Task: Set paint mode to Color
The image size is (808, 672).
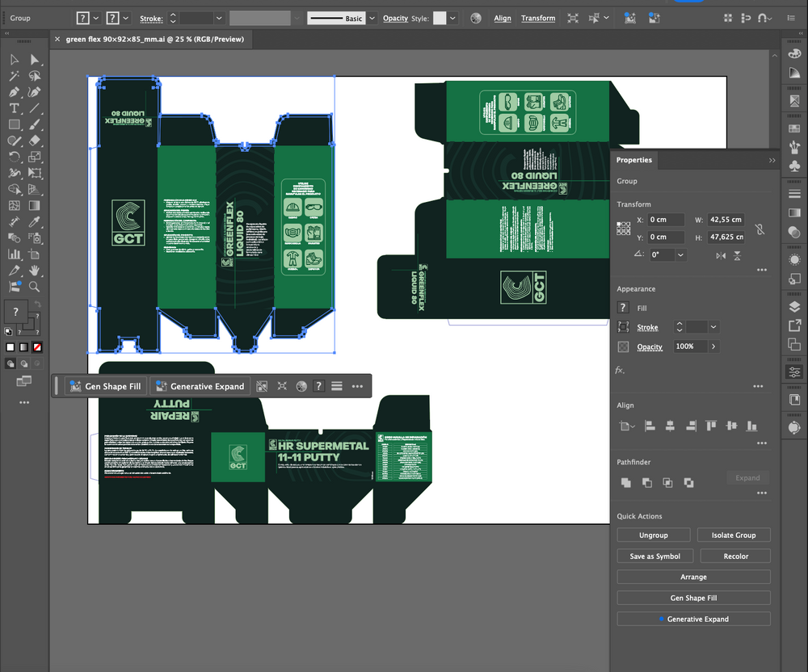Action: [10, 347]
